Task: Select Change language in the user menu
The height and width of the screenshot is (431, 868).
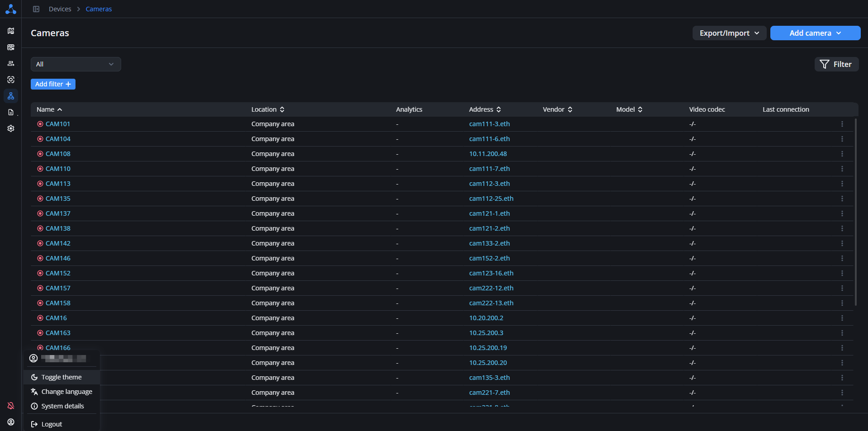Action: pyautogui.click(x=66, y=392)
